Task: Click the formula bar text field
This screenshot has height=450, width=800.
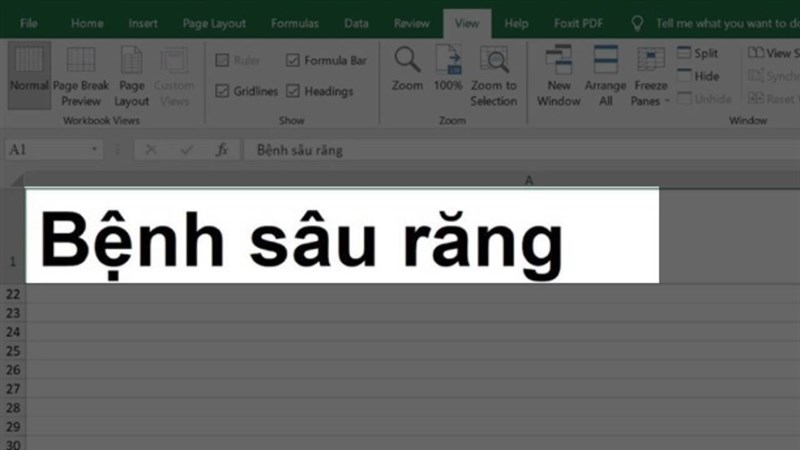Action: pyautogui.click(x=522, y=150)
